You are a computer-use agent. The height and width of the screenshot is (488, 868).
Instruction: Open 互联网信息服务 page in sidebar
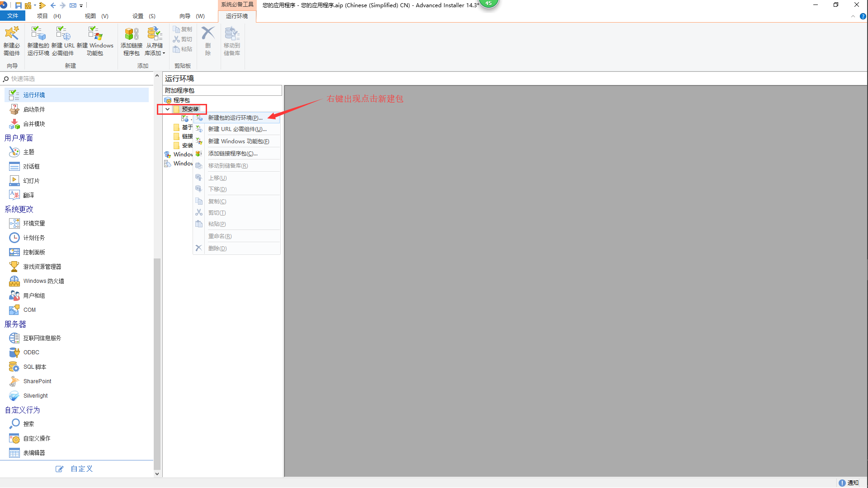pyautogui.click(x=42, y=338)
